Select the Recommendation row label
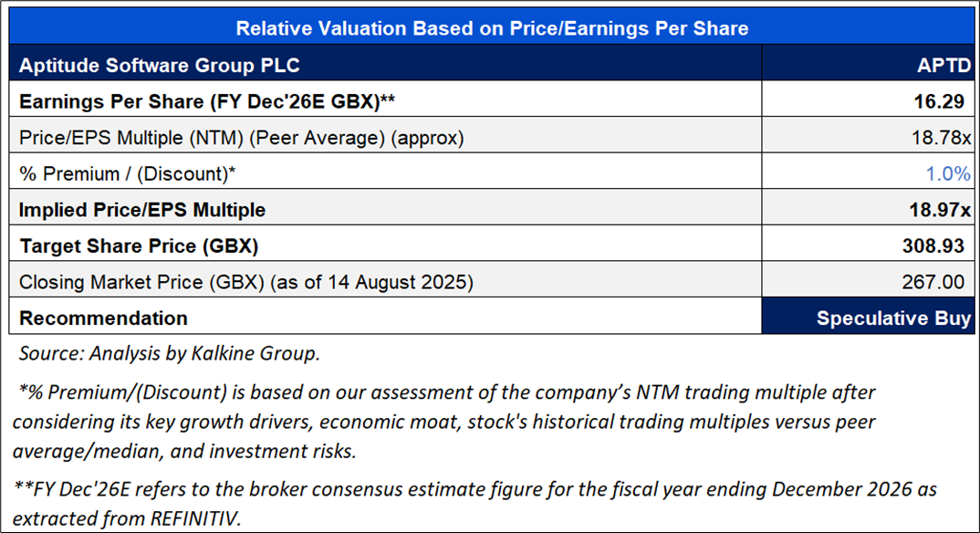This screenshot has width=980, height=533. coord(103,319)
